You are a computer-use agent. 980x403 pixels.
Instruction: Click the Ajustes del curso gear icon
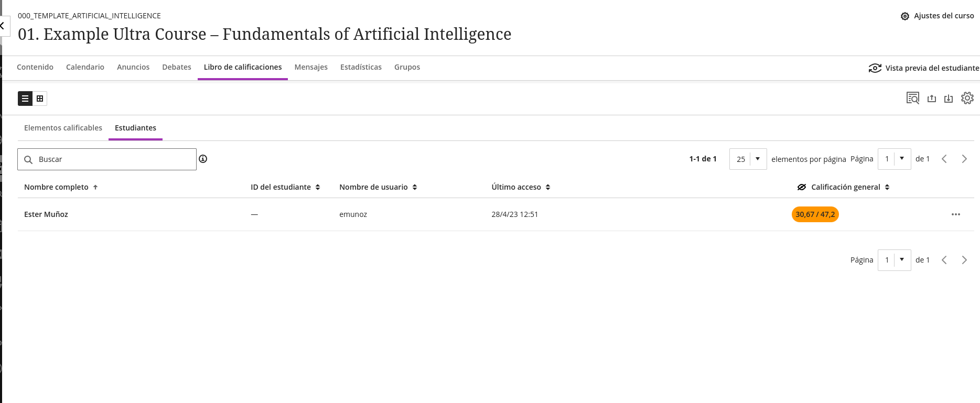click(905, 16)
